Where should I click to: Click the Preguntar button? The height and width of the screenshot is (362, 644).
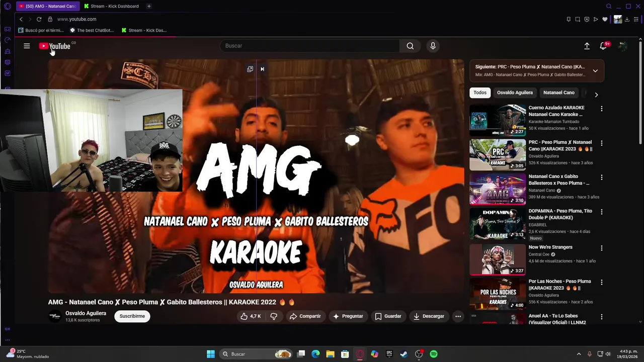(x=348, y=316)
